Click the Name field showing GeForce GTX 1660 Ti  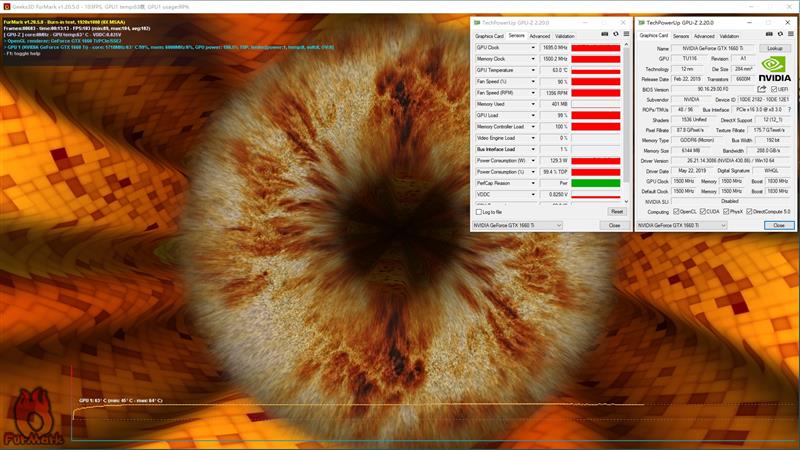pos(714,48)
